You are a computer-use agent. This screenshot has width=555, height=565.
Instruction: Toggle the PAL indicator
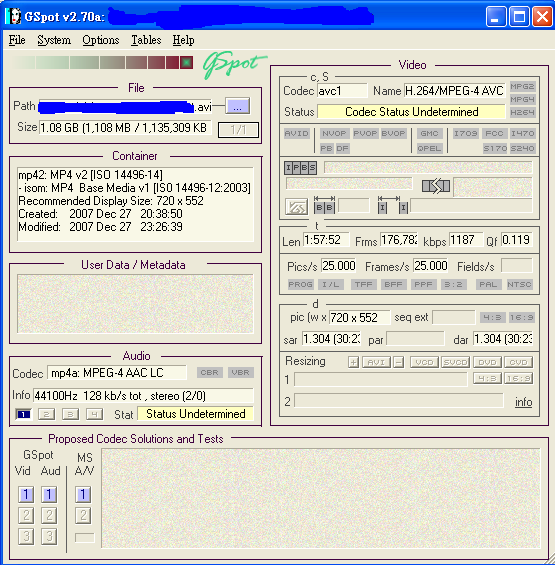(x=488, y=284)
